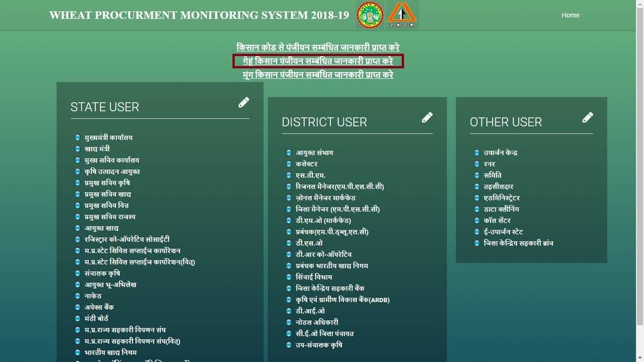Select जिला मैनेजर (एम.पी.एस.सी.सी) entry
This screenshot has width=644, height=362.
click(x=337, y=209)
